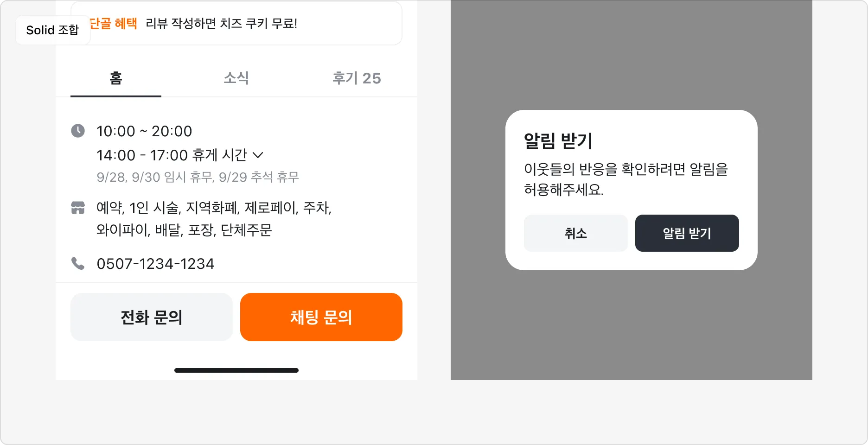Switch to the 홈 tab

pyautogui.click(x=116, y=78)
